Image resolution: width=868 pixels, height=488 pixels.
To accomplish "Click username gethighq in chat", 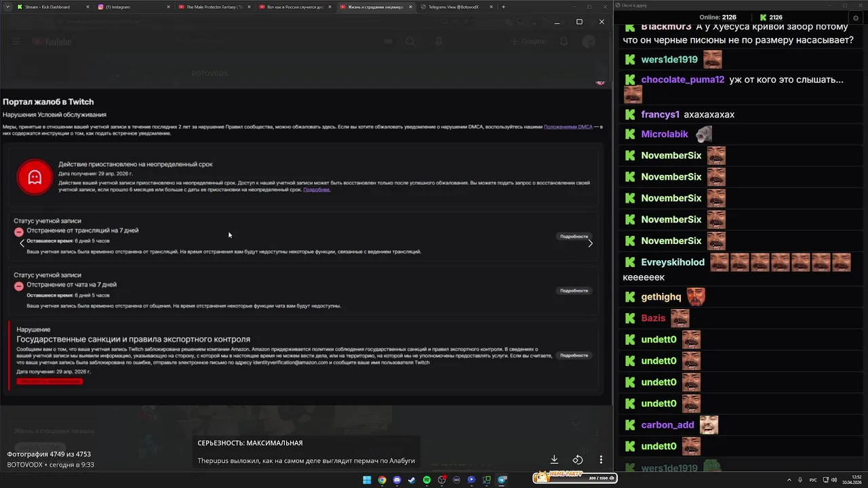I will tap(661, 297).
